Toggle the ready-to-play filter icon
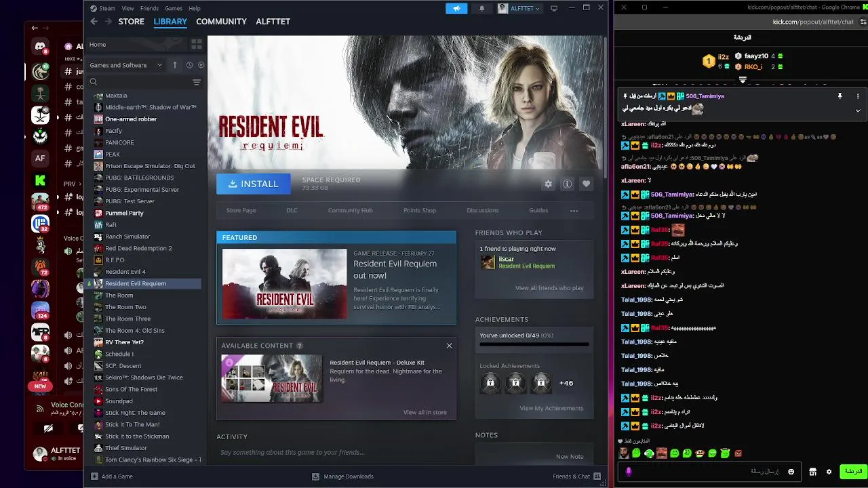The image size is (868, 488). [201, 65]
